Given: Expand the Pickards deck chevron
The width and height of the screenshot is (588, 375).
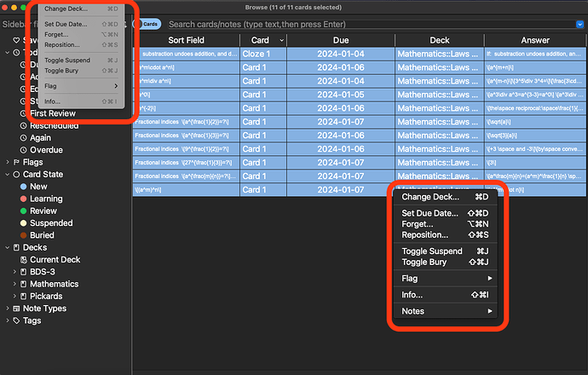Looking at the screenshot, I should (14, 297).
